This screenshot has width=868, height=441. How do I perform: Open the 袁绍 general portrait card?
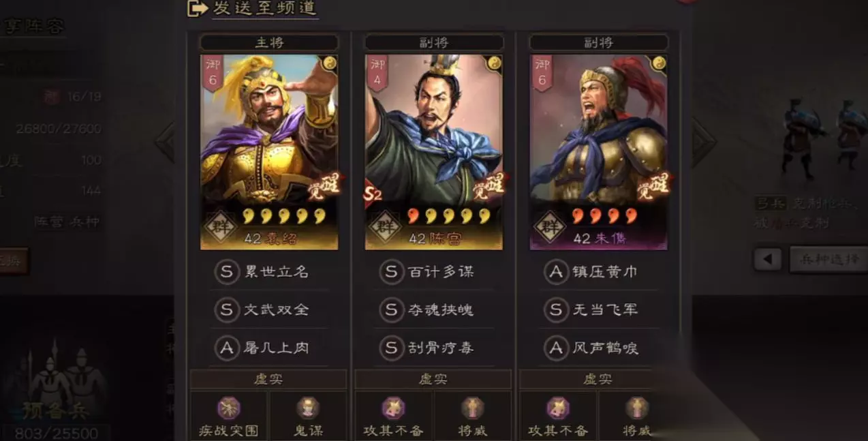pos(269,152)
